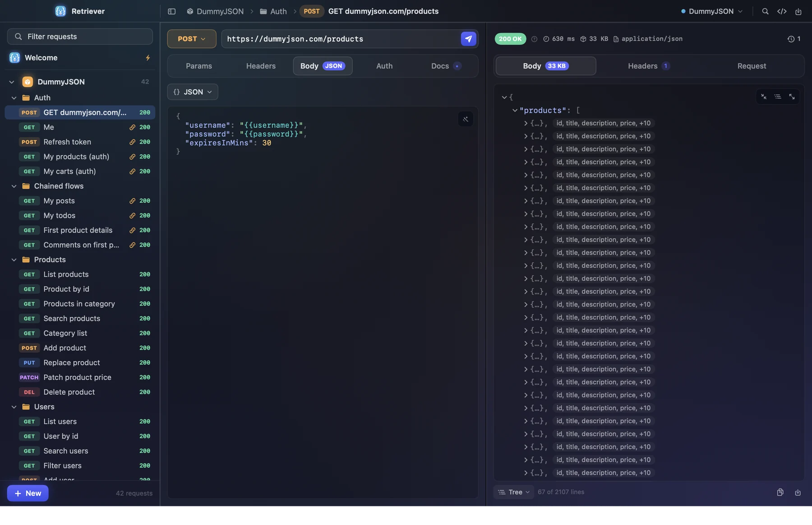This screenshot has width=812, height=525.
Task: Select the Category list request
Action: click(80, 333)
